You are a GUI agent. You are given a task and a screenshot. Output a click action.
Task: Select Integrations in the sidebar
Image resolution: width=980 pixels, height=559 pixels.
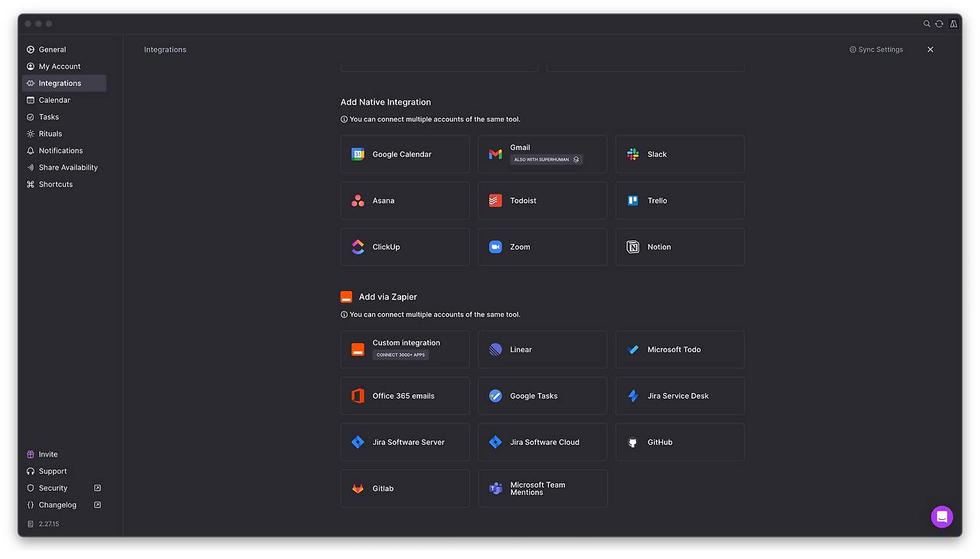[x=64, y=83]
